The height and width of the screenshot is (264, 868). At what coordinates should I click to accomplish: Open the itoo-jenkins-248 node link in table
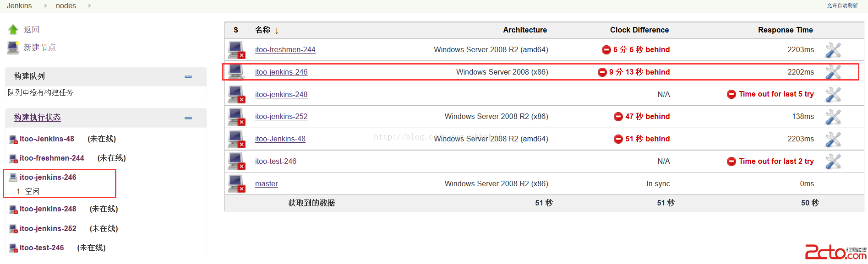(281, 94)
